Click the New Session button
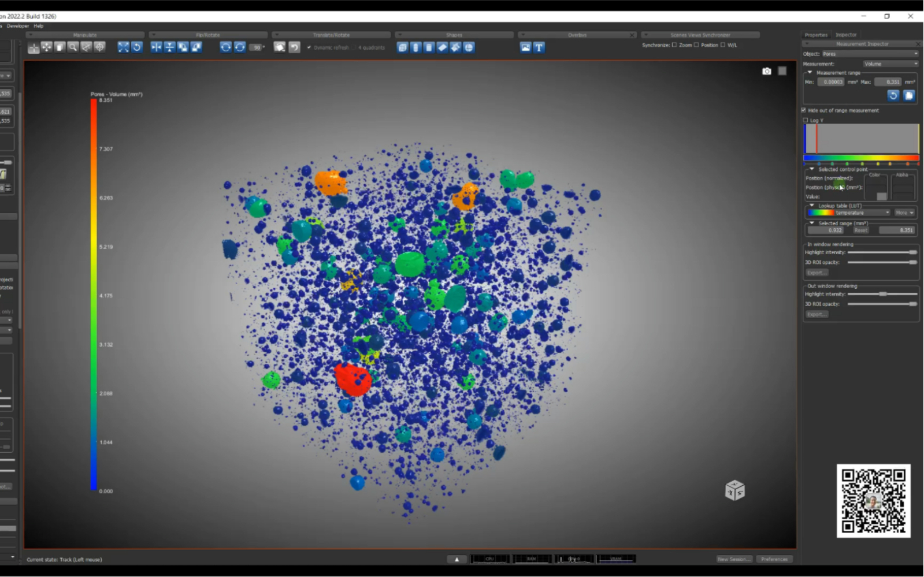This screenshot has height=577, width=924. (734, 559)
